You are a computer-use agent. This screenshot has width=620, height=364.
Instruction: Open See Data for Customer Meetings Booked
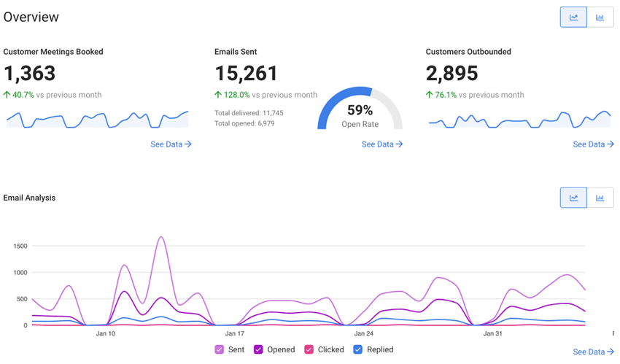(x=166, y=144)
